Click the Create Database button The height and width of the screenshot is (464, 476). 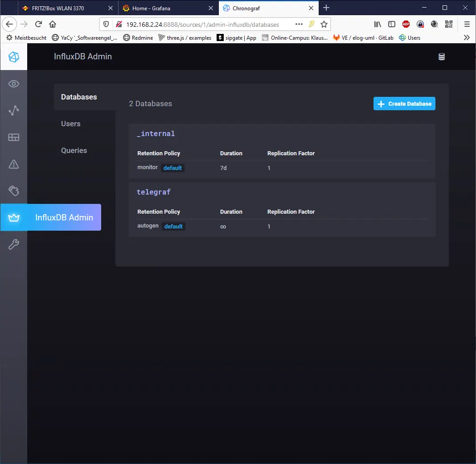point(404,104)
